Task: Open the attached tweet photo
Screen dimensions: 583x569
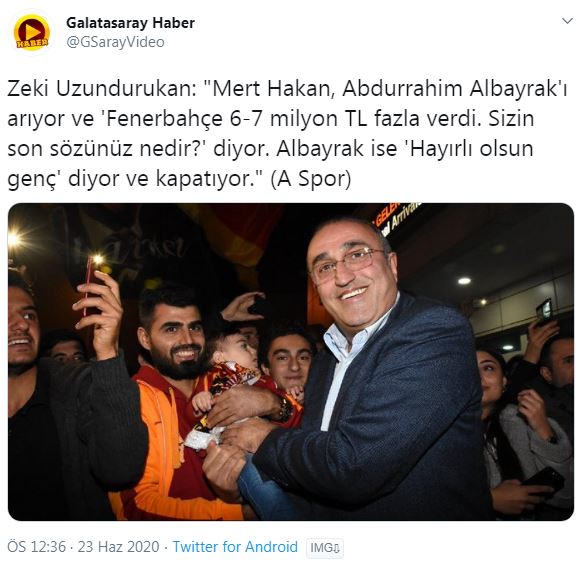Action: click(291, 361)
